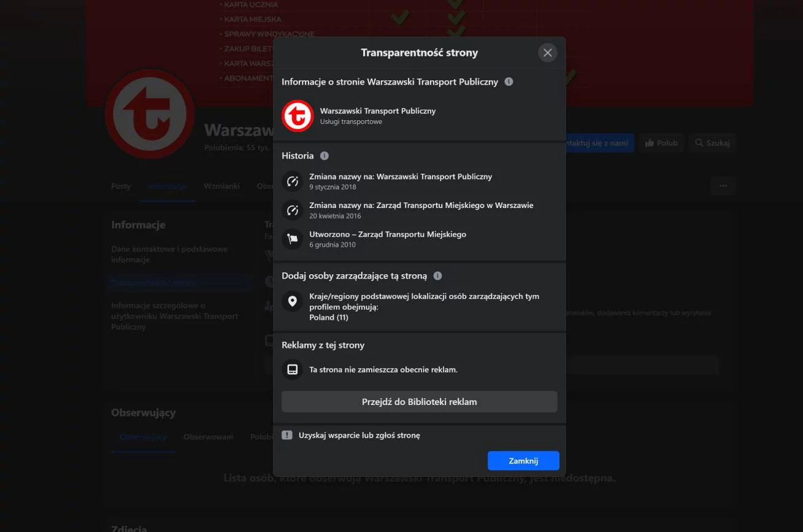Click the Poland (11) location text
Viewport: 803px width, 532px height.
[329, 317]
